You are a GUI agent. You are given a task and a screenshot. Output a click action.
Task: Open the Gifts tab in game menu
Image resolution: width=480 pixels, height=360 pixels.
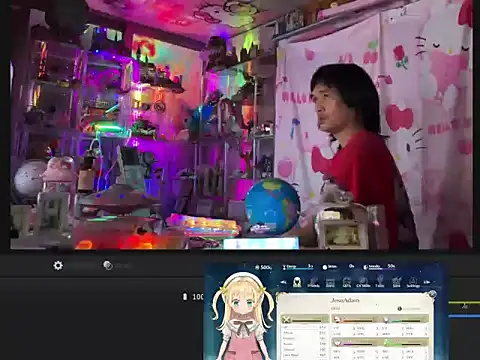tap(347, 283)
